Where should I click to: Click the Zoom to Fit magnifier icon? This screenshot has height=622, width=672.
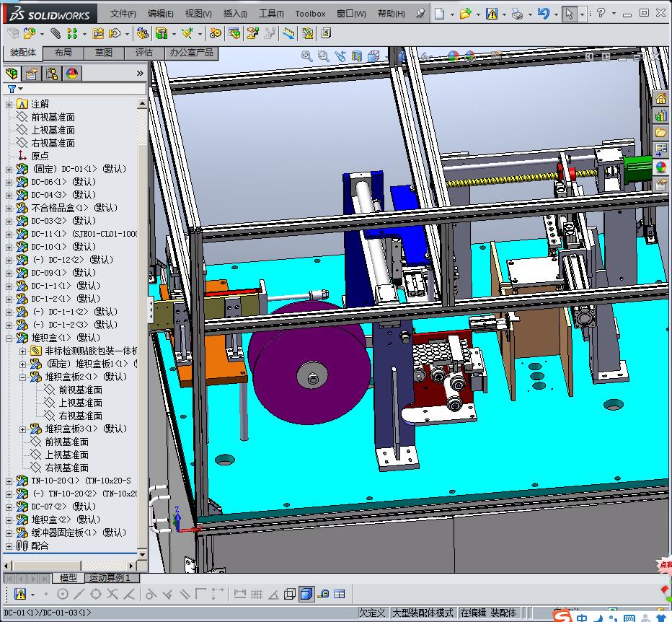click(x=307, y=56)
